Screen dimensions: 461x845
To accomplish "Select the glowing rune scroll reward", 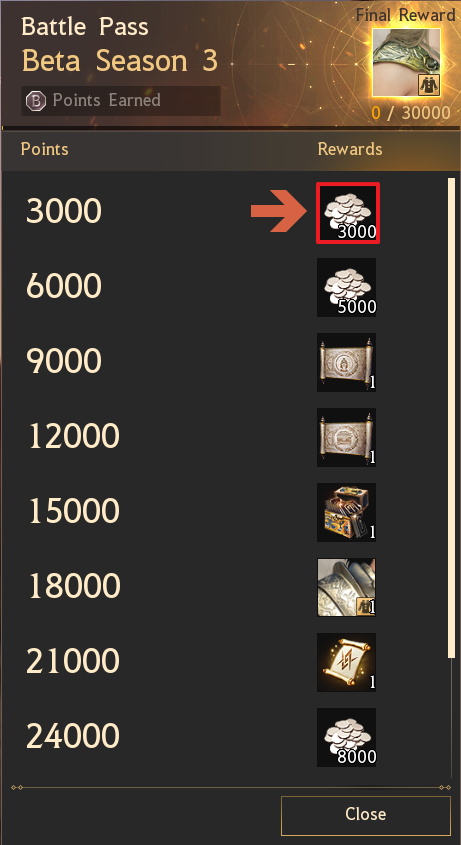I will point(347,662).
